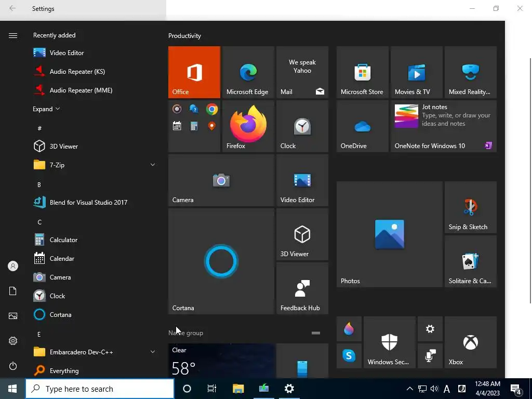Open the Photos tile
The image size is (532, 399).
390,234
